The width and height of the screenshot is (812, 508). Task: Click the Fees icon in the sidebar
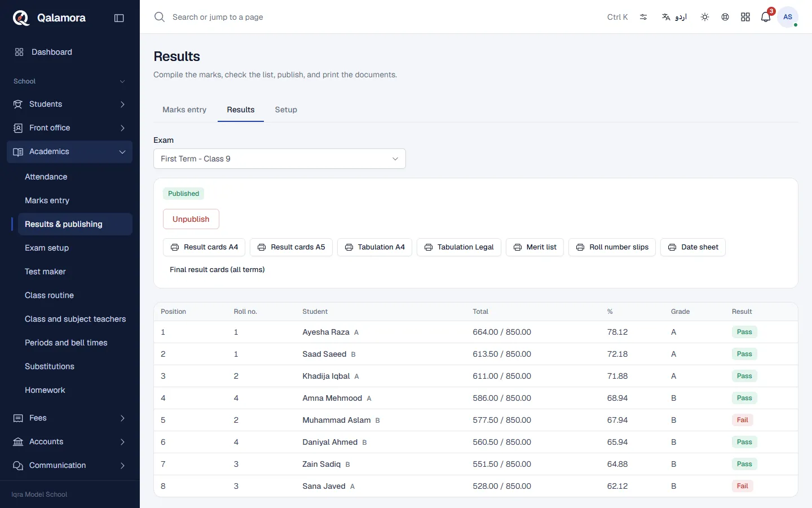(x=18, y=418)
